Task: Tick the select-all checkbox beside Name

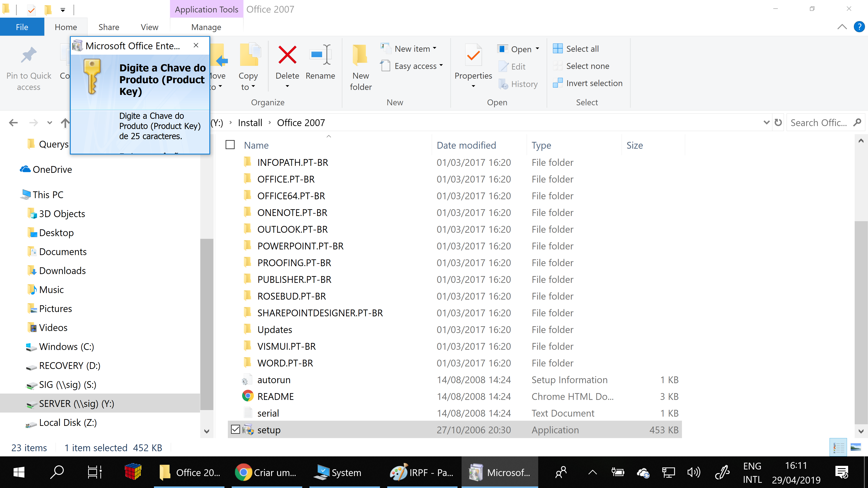Action: [230, 145]
